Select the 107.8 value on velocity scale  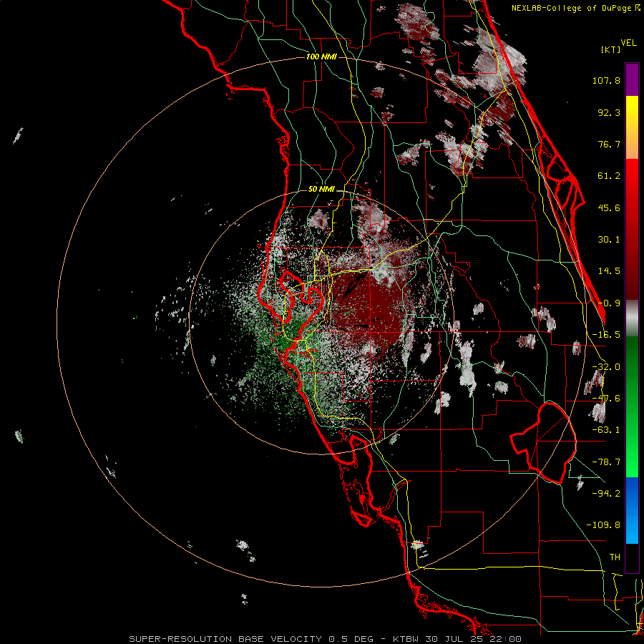point(606,80)
